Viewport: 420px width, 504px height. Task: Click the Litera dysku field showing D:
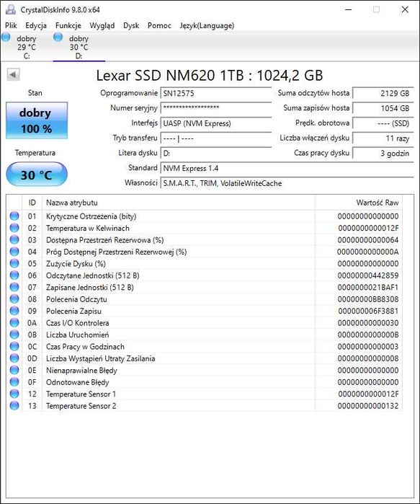click(216, 153)
